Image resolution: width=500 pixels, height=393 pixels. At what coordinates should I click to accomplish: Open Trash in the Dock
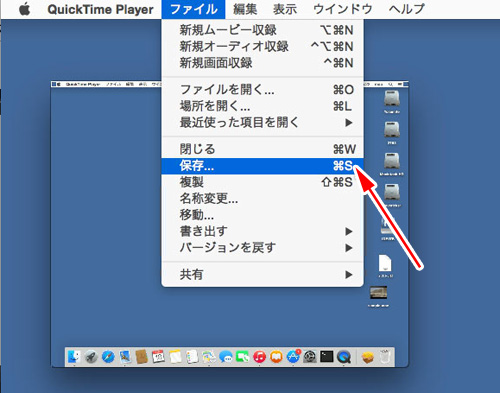tap(385, 357)
